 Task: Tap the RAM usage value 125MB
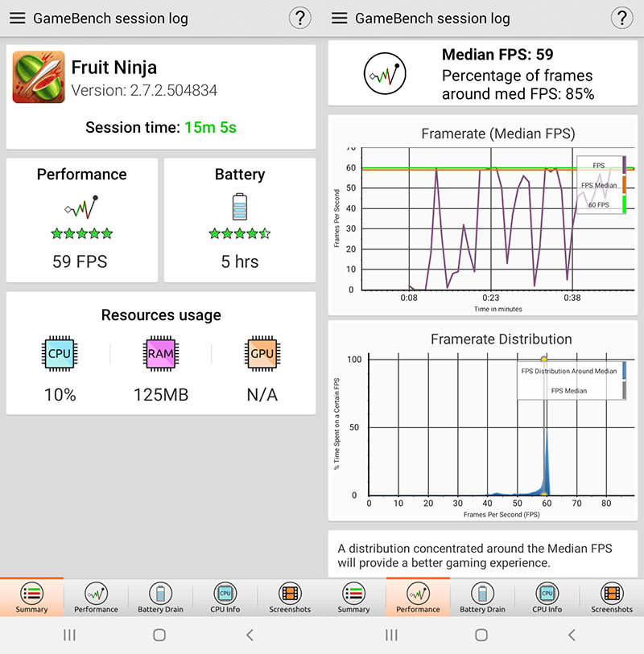pyautogui.click(x=161, y=394)
